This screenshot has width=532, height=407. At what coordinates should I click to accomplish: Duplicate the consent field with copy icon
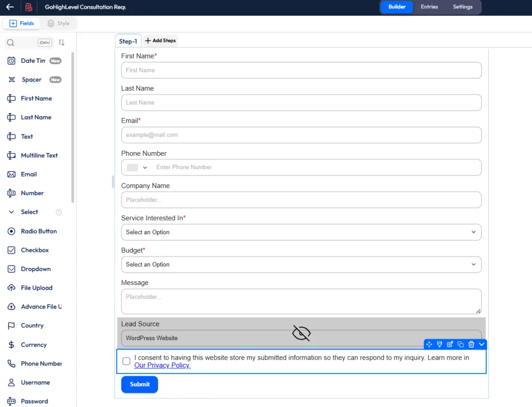click(x=461, y=344)
